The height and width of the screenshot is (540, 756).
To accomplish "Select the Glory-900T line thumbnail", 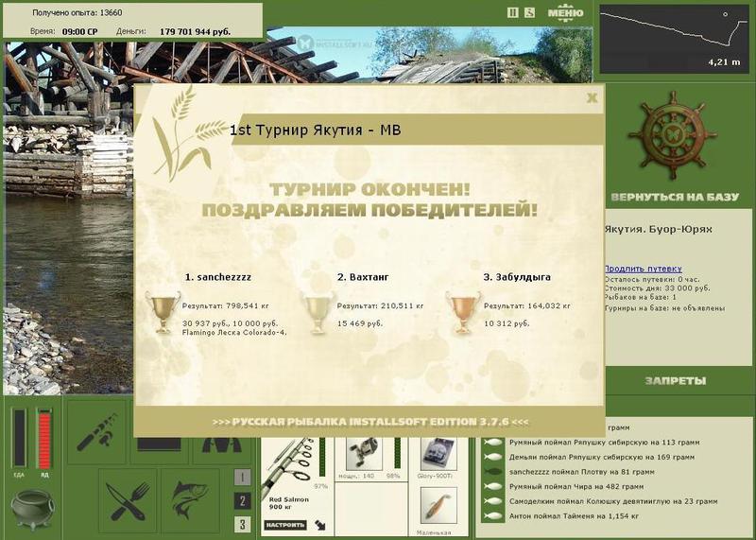I will click(x=437, y=454).
